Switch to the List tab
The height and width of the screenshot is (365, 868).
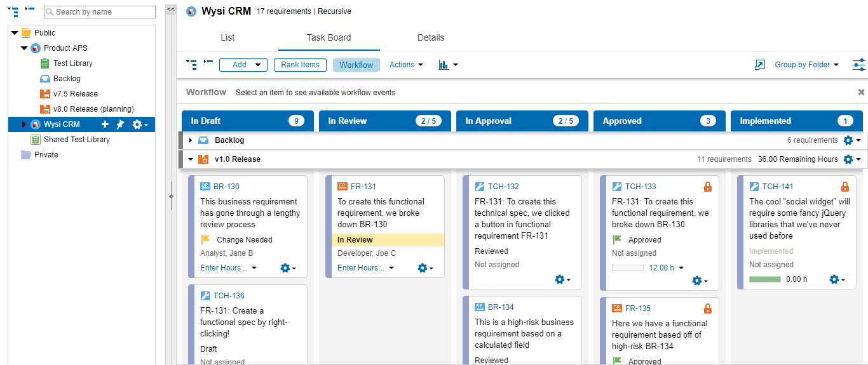(227, 37)
